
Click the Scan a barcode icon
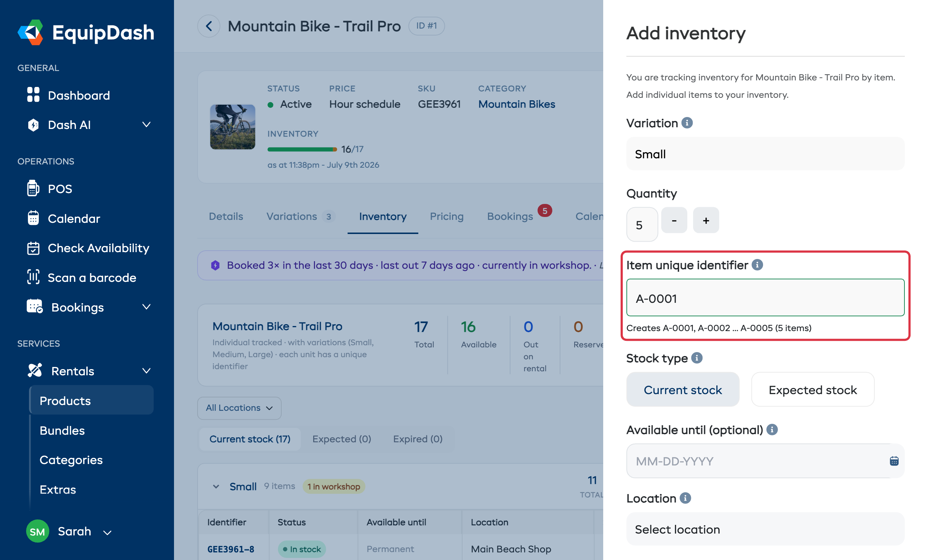[33, 277]
